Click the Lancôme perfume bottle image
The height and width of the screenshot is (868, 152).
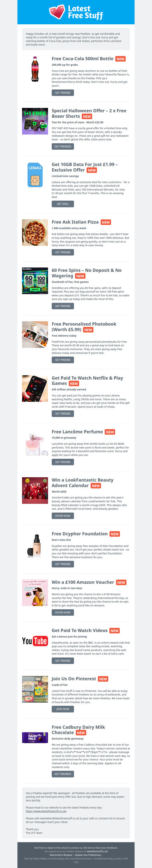coord(35,443)
